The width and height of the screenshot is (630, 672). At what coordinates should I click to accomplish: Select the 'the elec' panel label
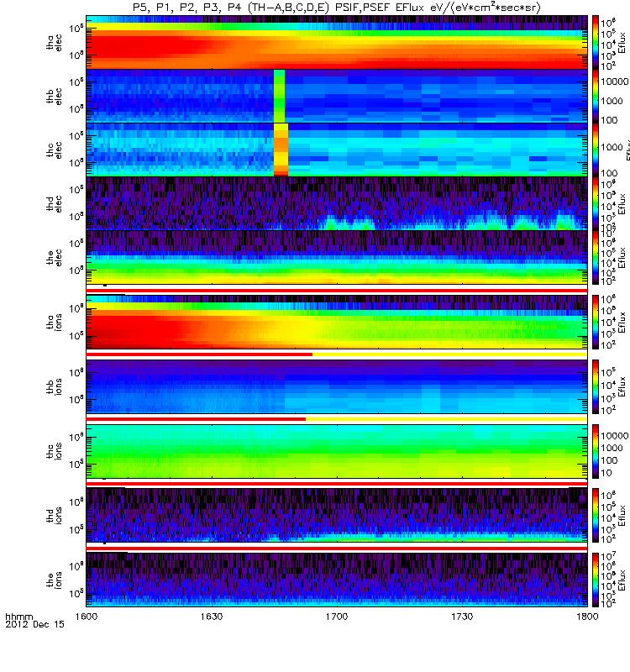coord(54,258)
